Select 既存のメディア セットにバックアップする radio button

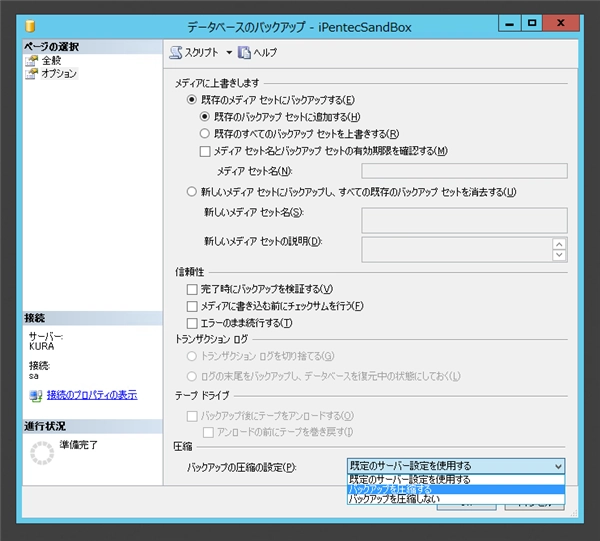[x=191, y=100]
